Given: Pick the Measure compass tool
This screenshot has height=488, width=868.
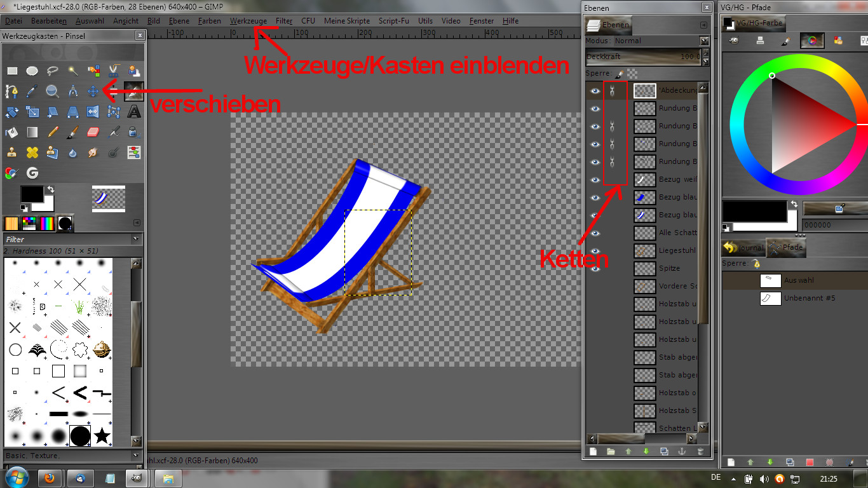Looking at the screenshot, I should point(73,91).
